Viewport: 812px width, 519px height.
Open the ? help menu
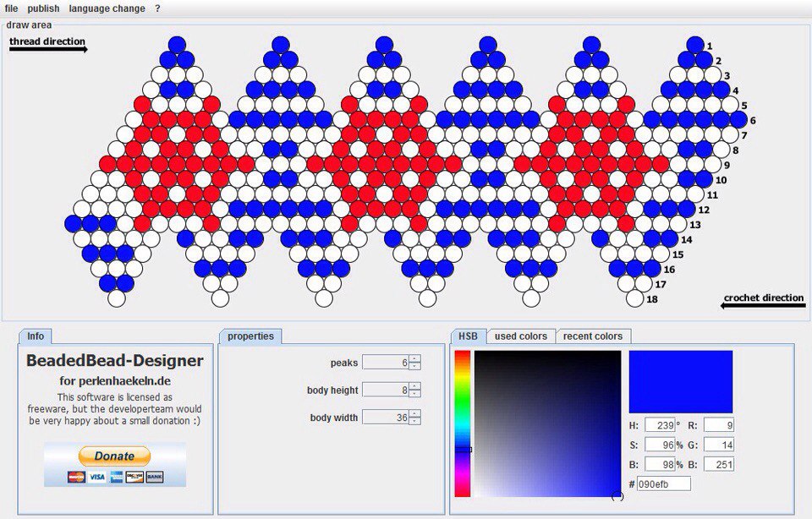click(x=157, y=8)
